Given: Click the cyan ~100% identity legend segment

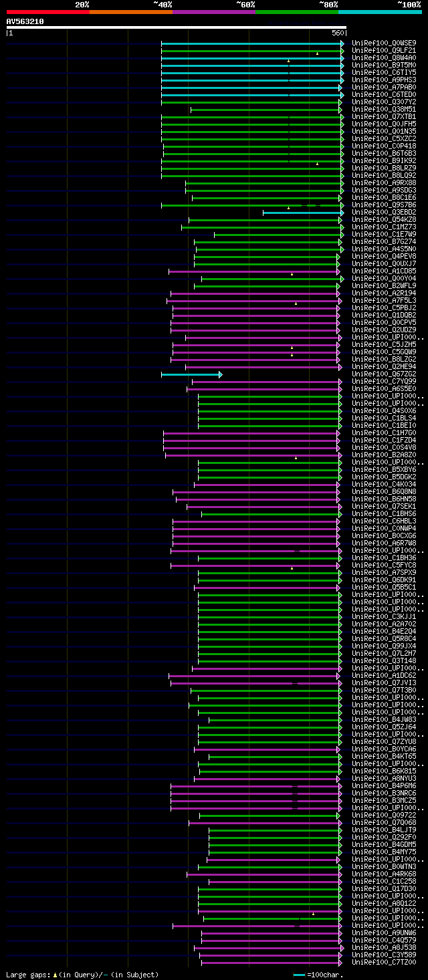Looking at the screenshot, I should pos(380,12).
